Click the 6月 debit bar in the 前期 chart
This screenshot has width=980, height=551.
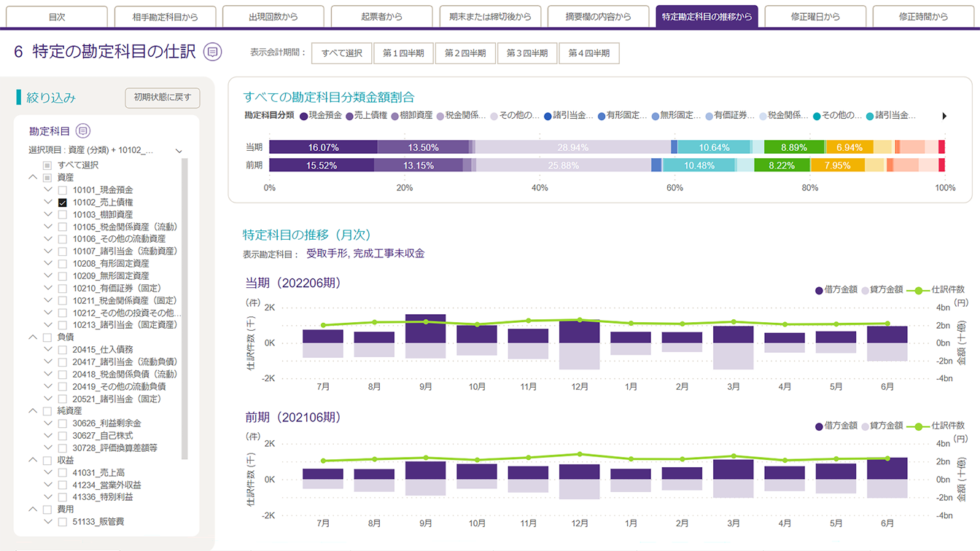pos(887,469)
